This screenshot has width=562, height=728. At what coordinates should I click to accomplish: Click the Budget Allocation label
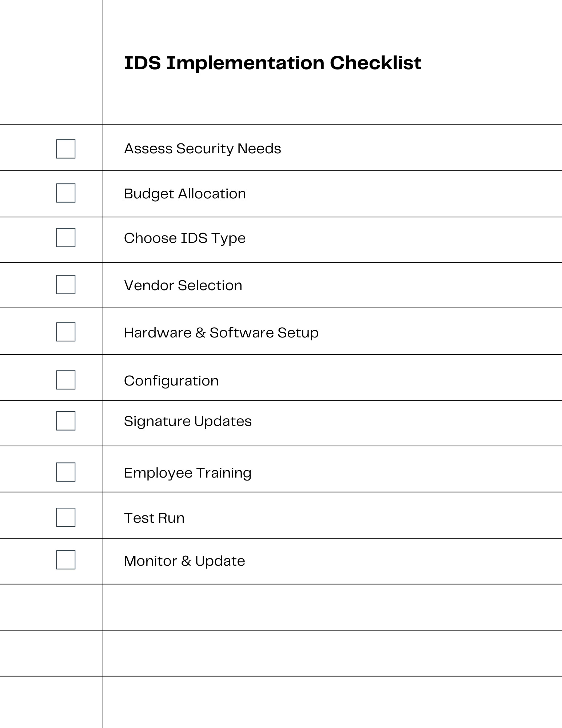[185, 194]
